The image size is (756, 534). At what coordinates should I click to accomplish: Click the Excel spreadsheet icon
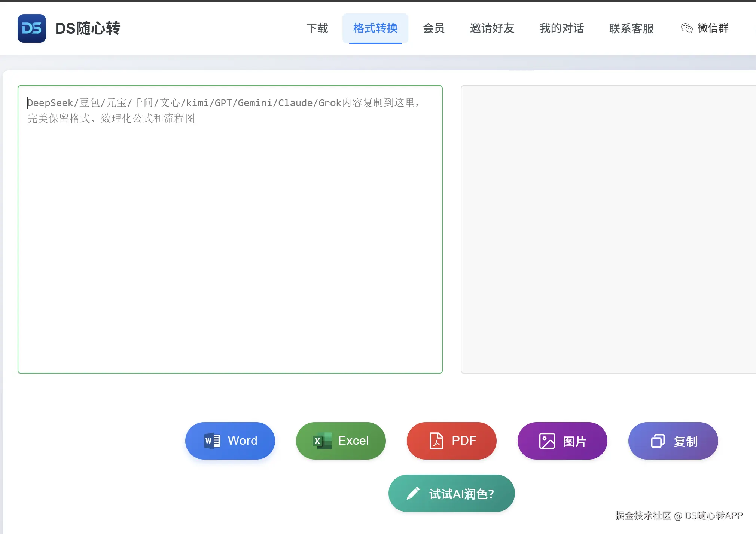[322, 441]
